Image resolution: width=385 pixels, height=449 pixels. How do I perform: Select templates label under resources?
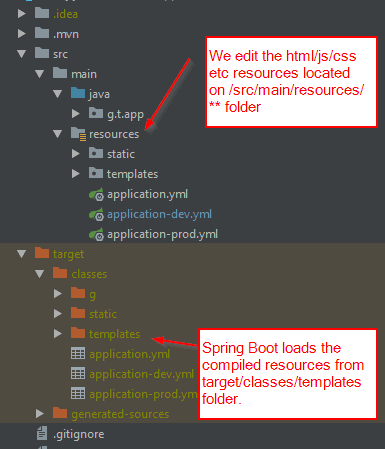click(x=132, y=174)
